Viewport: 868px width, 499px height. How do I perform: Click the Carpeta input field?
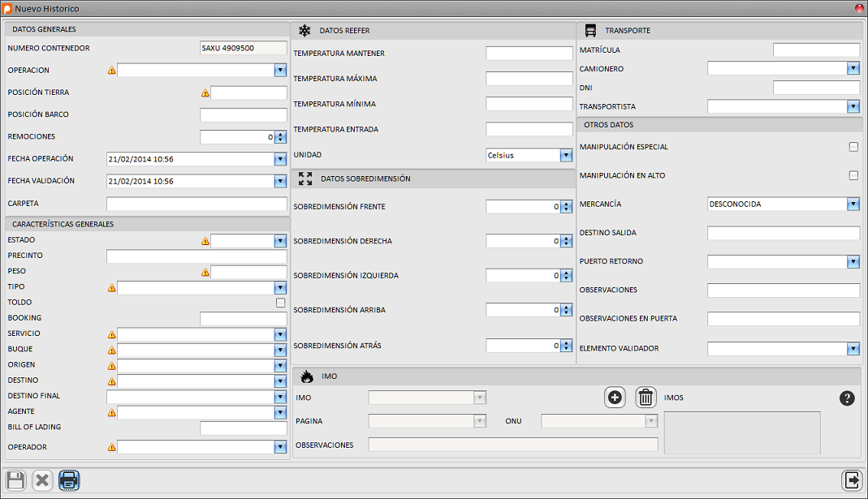(196, 204)
